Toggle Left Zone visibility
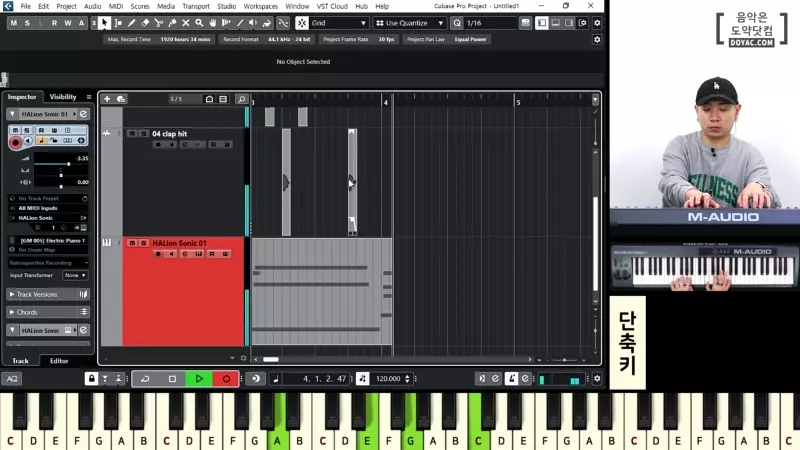 click(x=542, y=23)
